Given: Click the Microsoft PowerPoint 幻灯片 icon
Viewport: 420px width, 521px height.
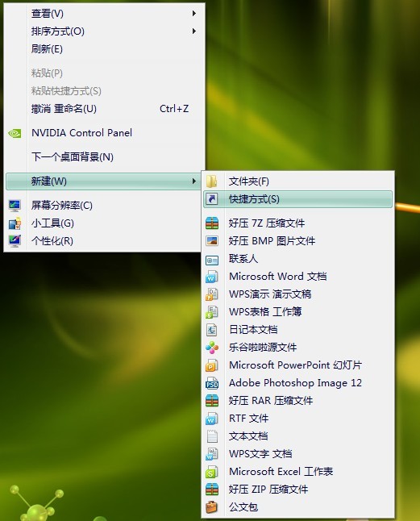Looking at the screenshot, I should tap(212, 365).
